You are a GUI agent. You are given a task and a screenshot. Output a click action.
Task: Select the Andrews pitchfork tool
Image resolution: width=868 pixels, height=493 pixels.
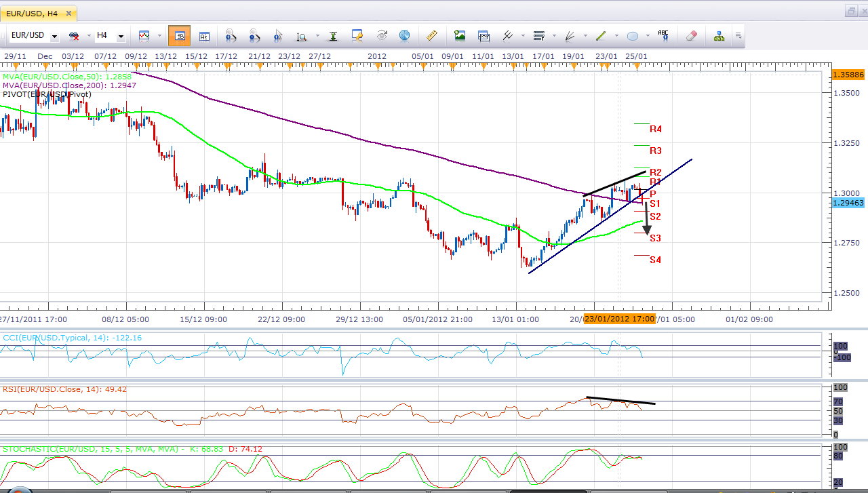pyautogui.click(x=507, y=36)
